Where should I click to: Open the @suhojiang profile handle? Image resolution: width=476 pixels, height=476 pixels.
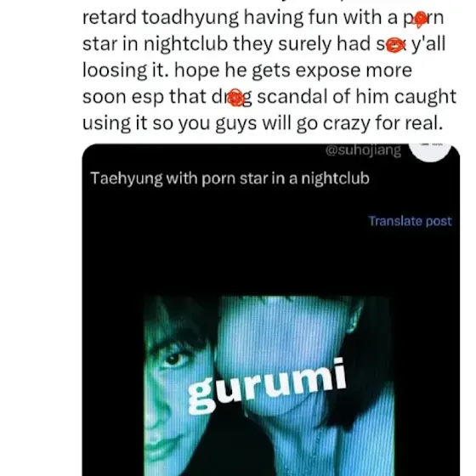(363, 150)
